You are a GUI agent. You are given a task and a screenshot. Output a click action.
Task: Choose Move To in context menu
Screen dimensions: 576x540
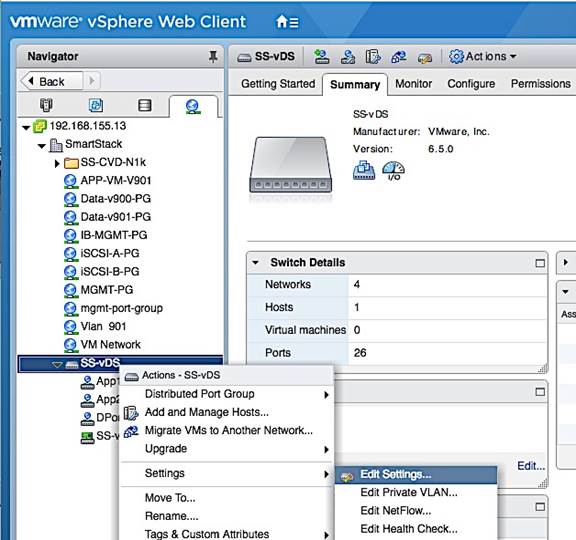pos(226,498)
